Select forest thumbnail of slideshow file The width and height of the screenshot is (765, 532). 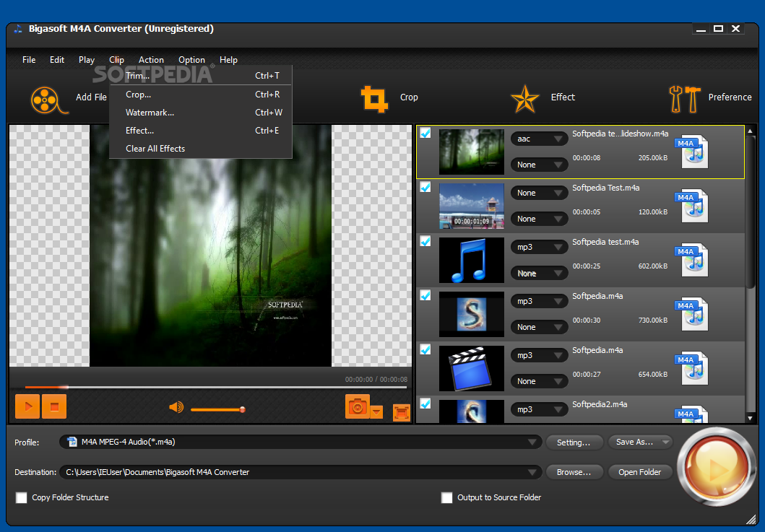click(471, 152)
